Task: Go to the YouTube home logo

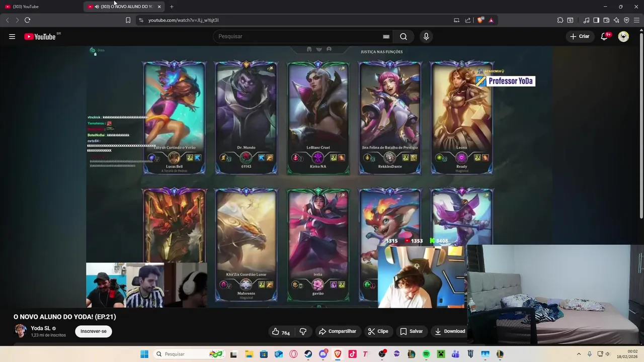Action: point(40,36)
